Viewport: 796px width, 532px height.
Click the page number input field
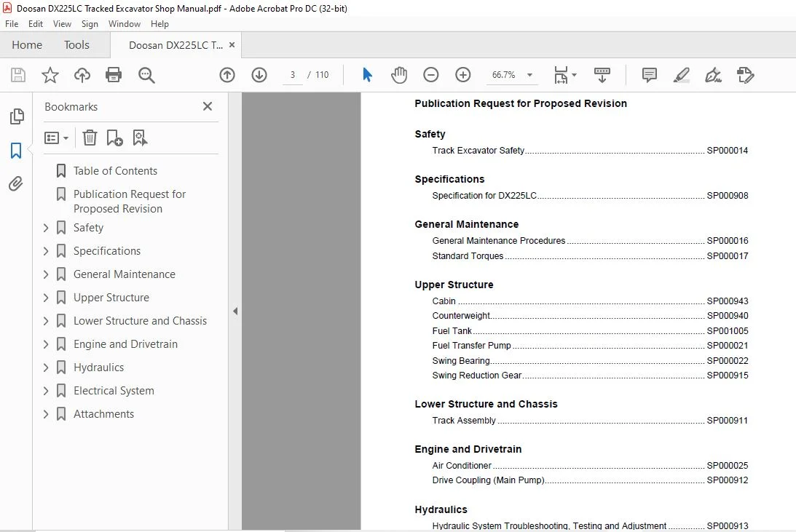coord(293,75)
